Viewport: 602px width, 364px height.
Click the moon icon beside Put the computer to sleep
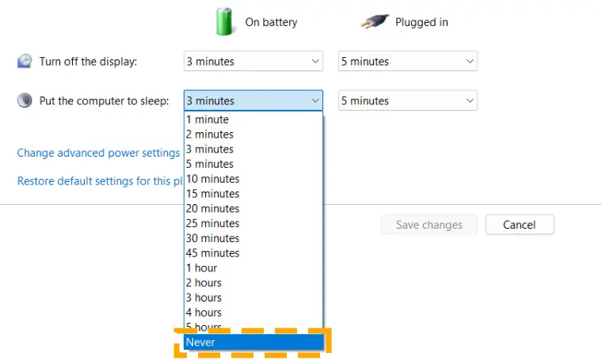point(25,100)
